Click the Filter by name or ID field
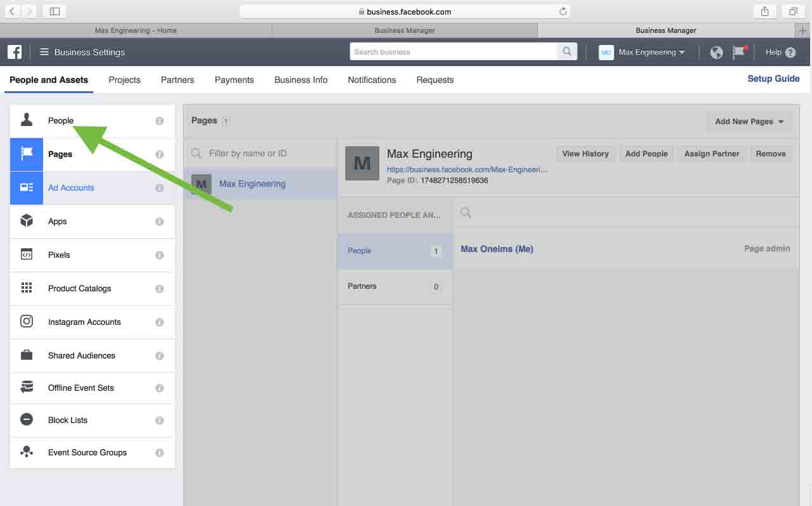 tap(260, 153)
